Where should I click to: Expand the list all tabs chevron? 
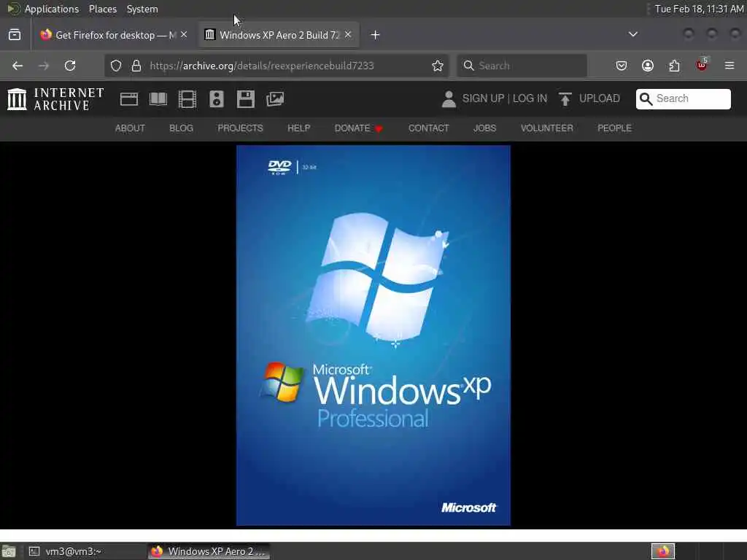click(x=632, y=34)
